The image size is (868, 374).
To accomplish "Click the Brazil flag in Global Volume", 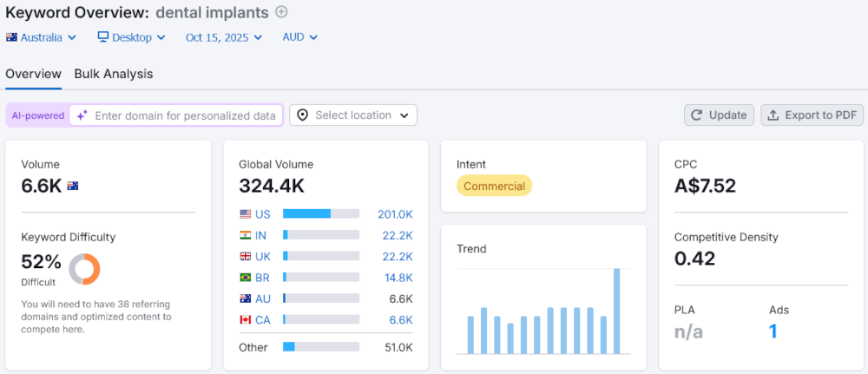I will coord(245,277).
